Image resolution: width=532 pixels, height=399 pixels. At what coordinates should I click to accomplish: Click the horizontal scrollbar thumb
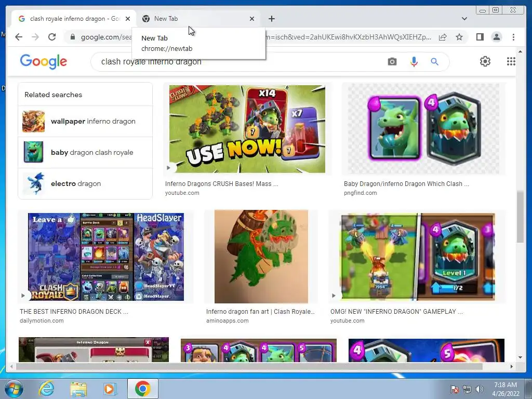pyautogui.click(x=249, y=366)
